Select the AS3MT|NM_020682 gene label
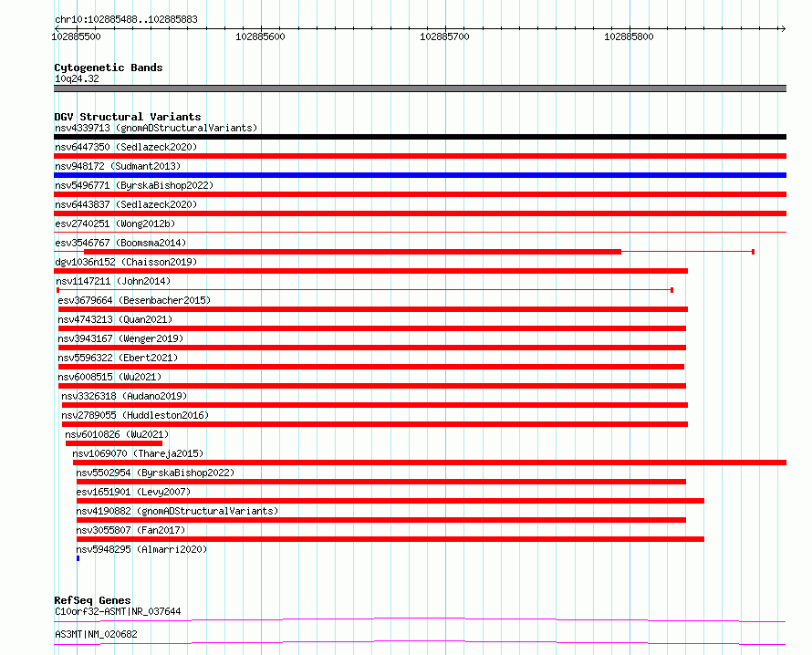 point(96,634)
